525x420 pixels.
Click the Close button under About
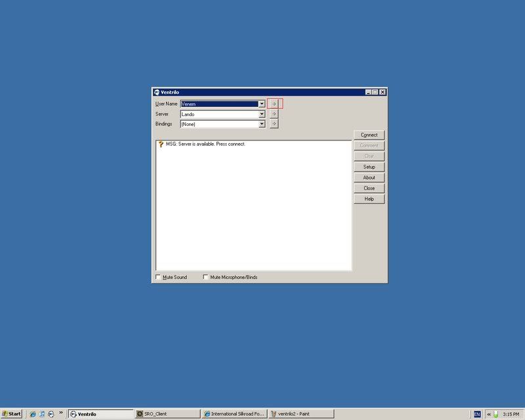pos(369,188)
